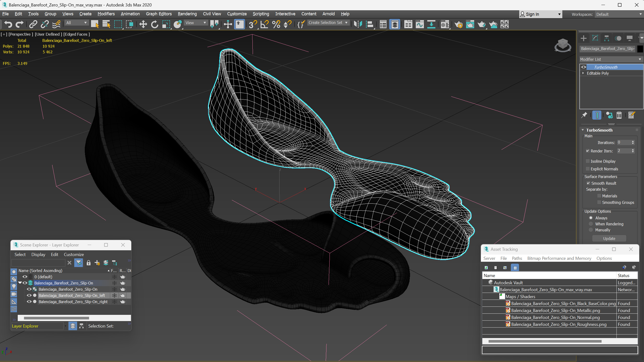Open Bitmap Performance and Memory menu

(x=559, y=258)
